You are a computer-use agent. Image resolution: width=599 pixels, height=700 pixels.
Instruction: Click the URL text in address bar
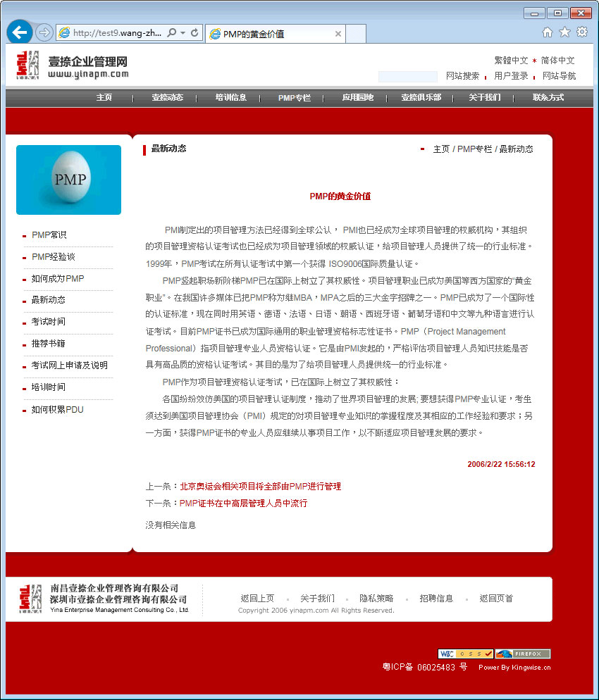click(117, 32)
